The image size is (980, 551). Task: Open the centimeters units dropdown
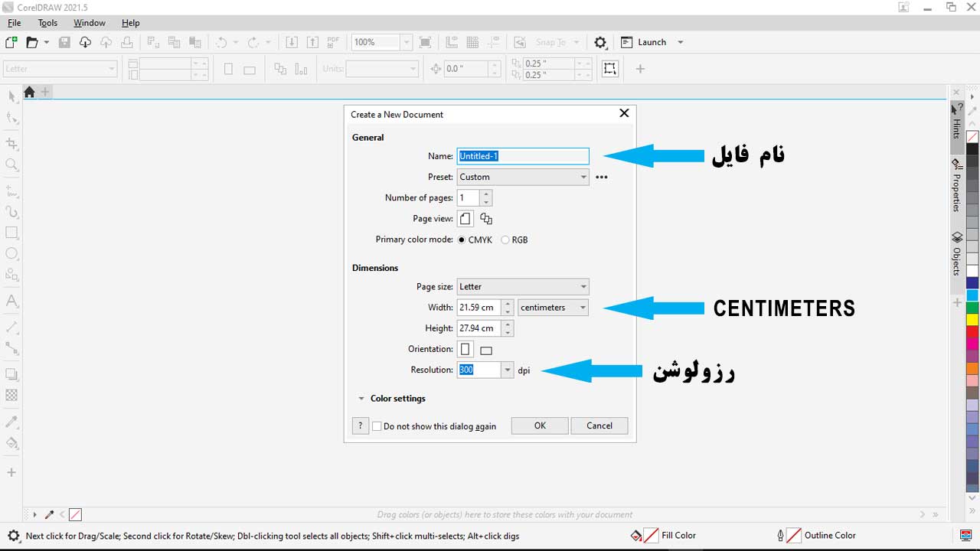click(553, 308)
